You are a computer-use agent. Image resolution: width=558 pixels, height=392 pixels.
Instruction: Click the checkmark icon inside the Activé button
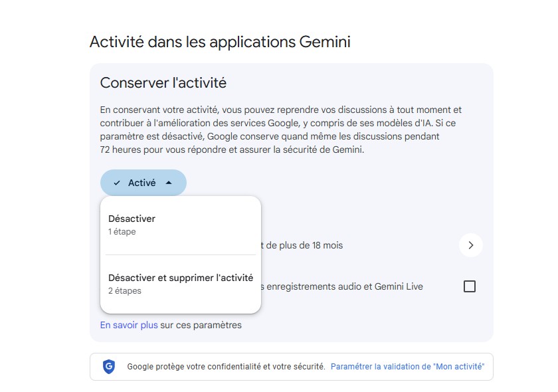(x=117, y=182)
